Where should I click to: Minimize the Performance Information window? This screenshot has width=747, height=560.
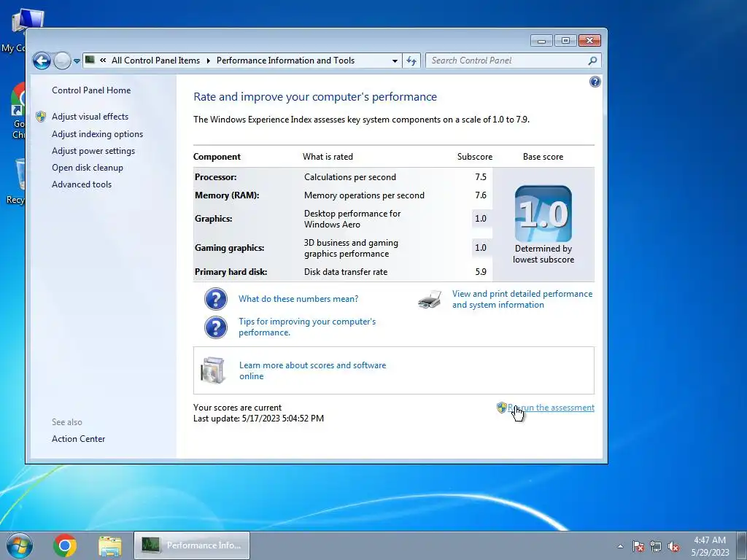pos(541,41)
